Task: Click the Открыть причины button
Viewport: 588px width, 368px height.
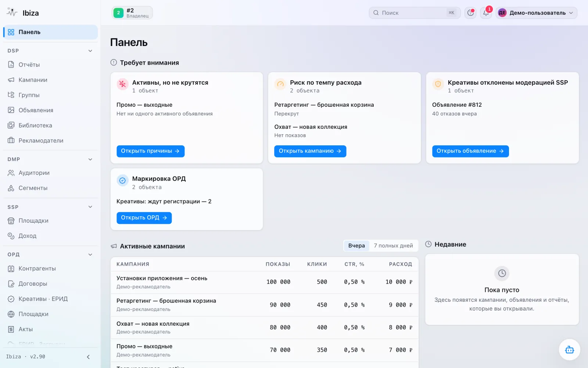Action: [150, 151]
